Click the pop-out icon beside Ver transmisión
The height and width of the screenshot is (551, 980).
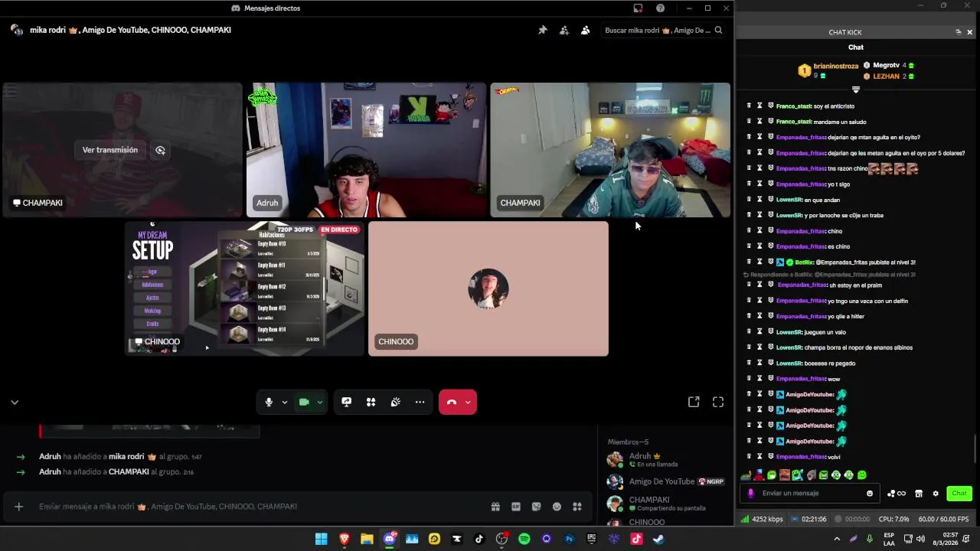(160, 150)
